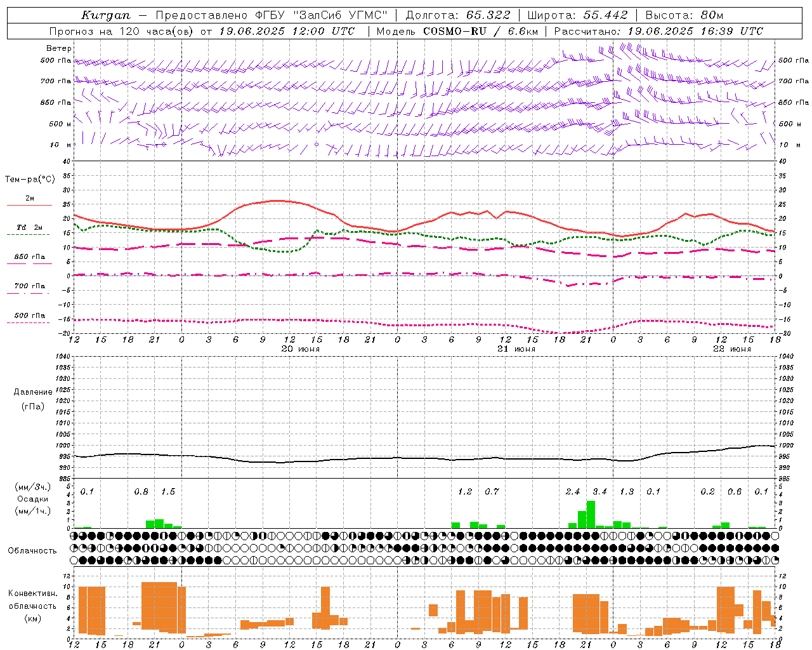Click the 1.2 precipitation total value
This screenshot has width=812, height=650.
pyautogui.click(x=465, y=492)
